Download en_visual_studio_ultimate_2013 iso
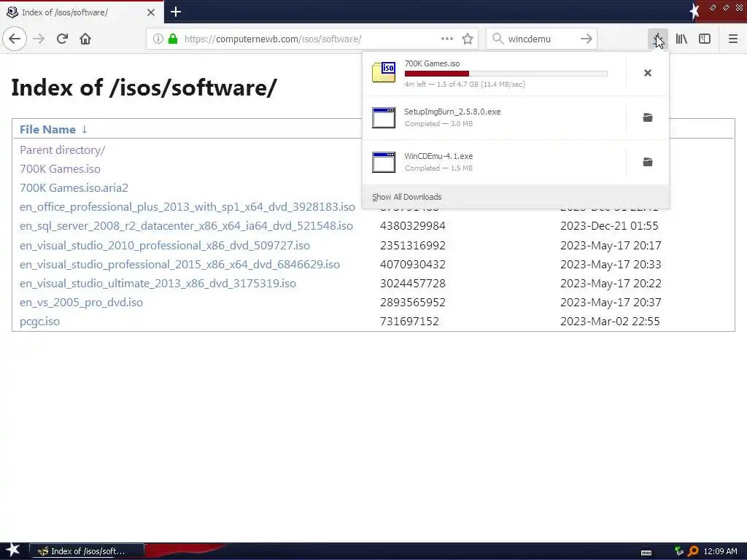Viewport: 747px width, 560px height. click(x=158, y=284)
